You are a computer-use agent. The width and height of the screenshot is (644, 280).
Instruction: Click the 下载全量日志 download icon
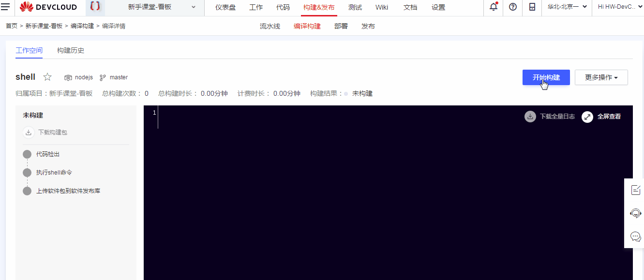[529, 117]
